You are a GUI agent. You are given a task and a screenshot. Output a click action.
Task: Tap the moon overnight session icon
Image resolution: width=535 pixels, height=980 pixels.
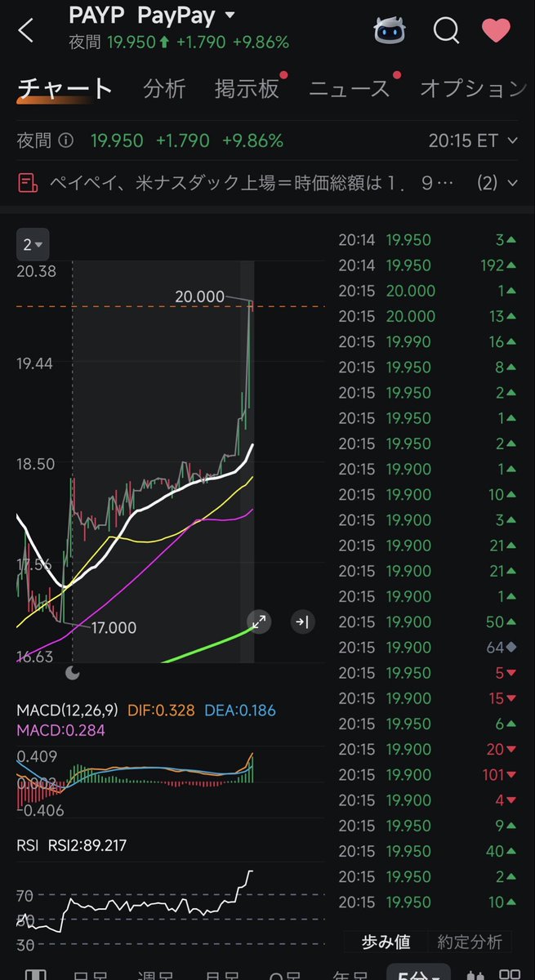pos(73,673)
